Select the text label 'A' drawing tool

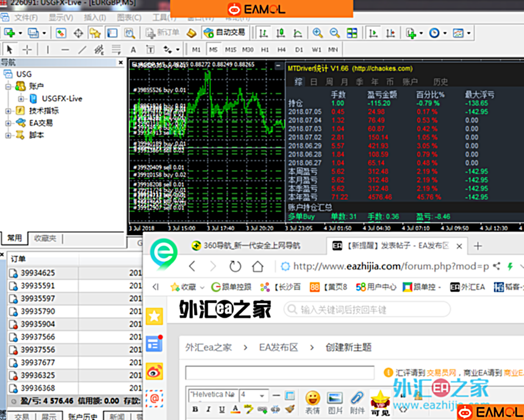coord(133,49)
